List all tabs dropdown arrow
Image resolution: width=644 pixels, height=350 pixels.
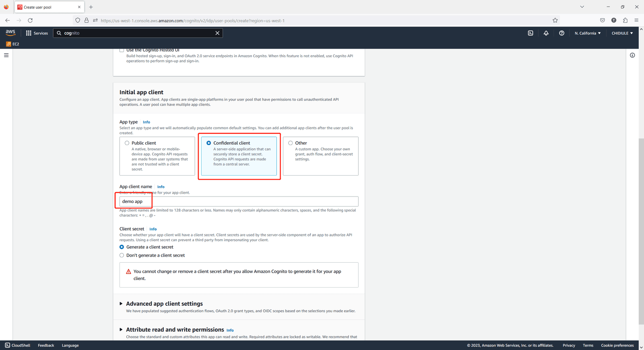tap(582, 7)
